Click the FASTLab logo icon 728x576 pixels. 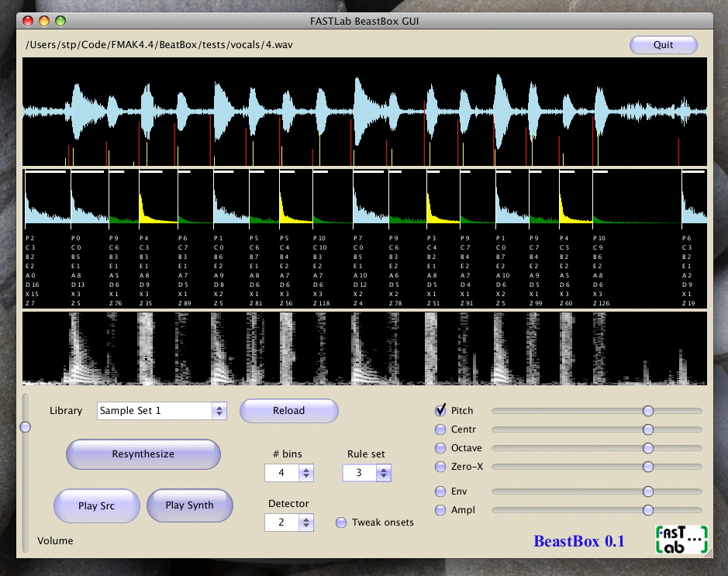(681, 540)
